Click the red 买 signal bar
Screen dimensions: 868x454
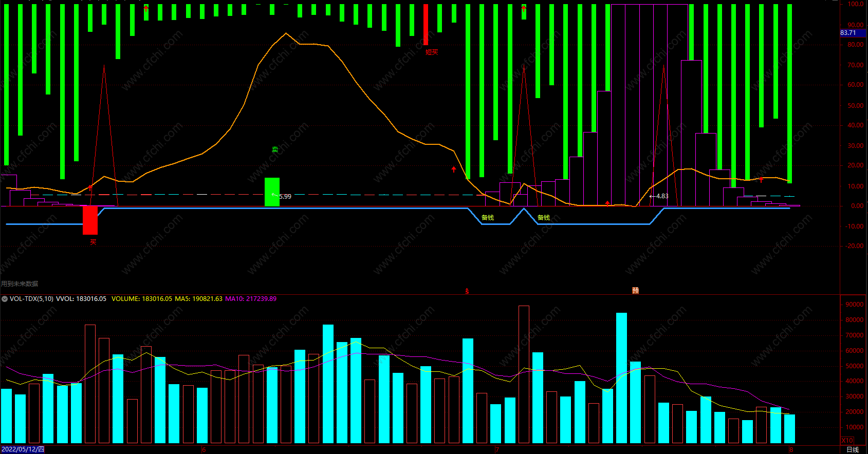click(x=90, y=220)
